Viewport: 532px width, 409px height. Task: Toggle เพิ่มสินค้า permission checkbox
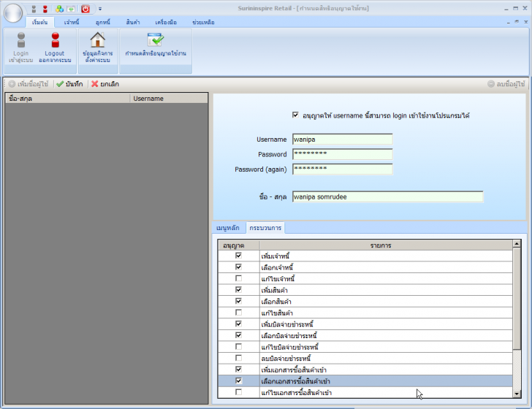238,290
